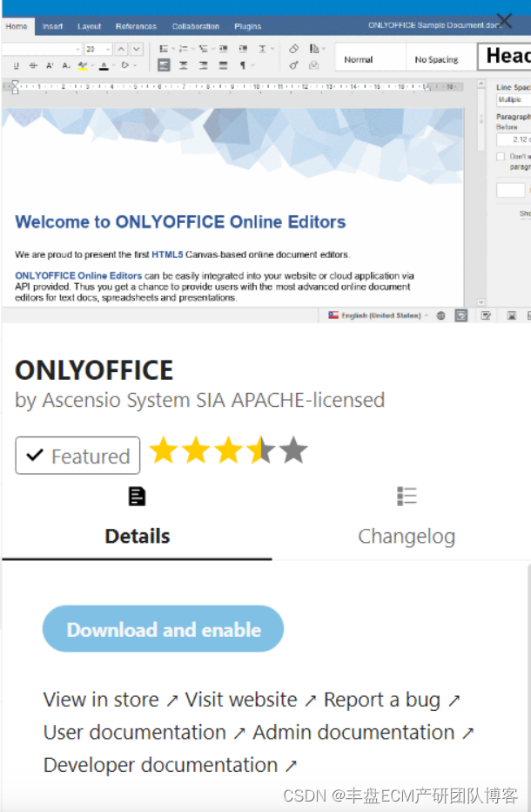Click the strikethrough formatting icon
The width and height of the screenshot is (531, 812).
33,65
